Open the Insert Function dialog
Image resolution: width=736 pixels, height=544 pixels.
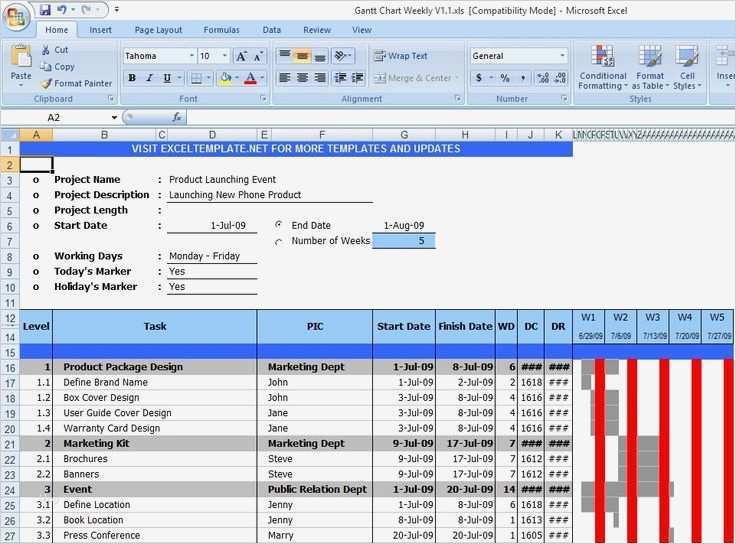pos(177,117)
